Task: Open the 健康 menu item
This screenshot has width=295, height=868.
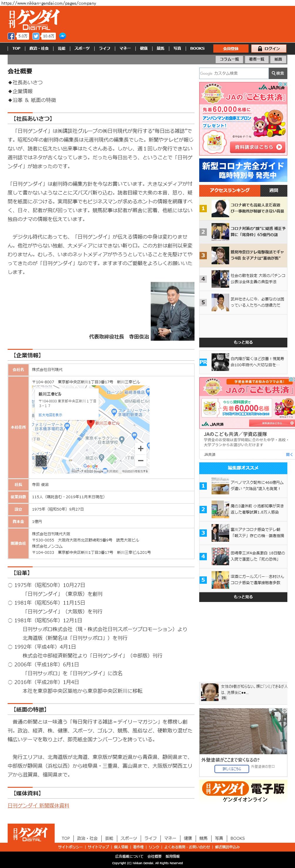Action: pyautogui.click(x=144, y=48)
